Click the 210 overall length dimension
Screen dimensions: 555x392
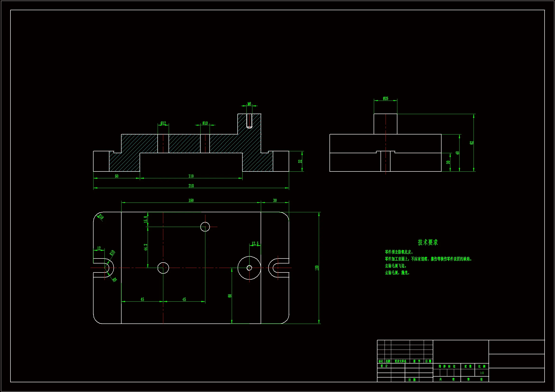pyautogui.click(x=191, y=186)
